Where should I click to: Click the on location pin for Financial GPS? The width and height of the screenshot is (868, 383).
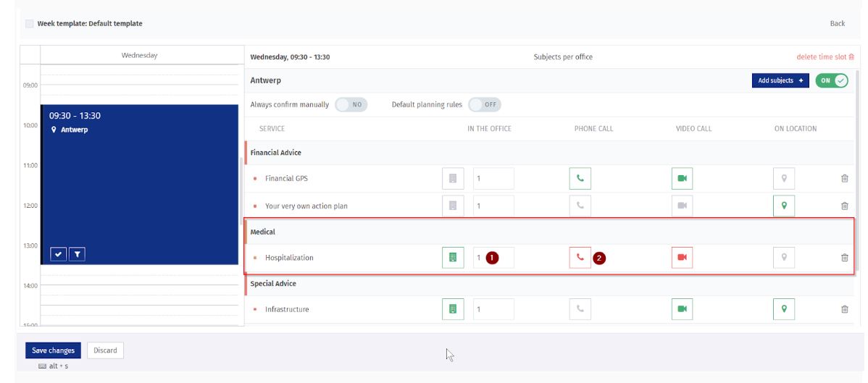pyautogui.click(x=784, y=179)
